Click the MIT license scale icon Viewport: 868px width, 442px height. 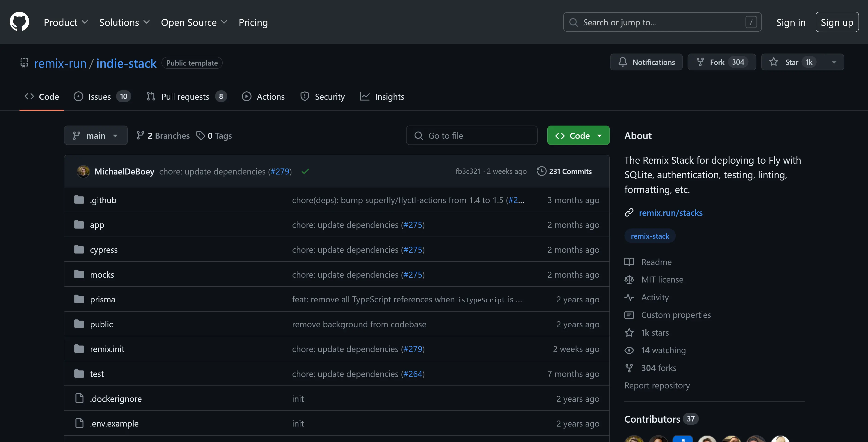(629, 280)
